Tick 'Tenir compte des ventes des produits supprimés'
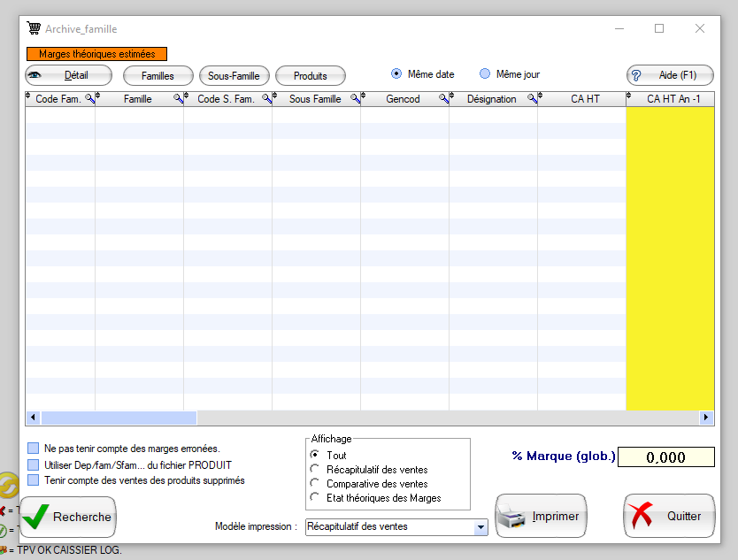Viewport: 738px width, 560px height. pos(34,480)
